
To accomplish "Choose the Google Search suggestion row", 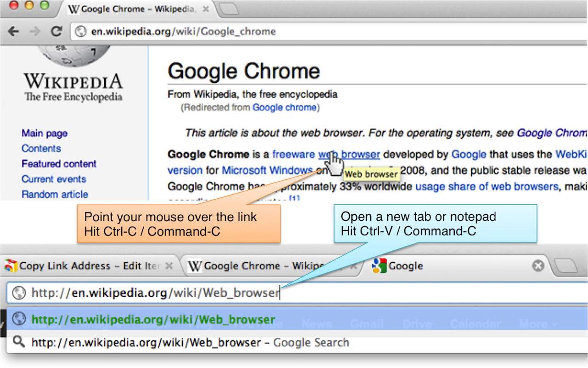I will 190,342.
